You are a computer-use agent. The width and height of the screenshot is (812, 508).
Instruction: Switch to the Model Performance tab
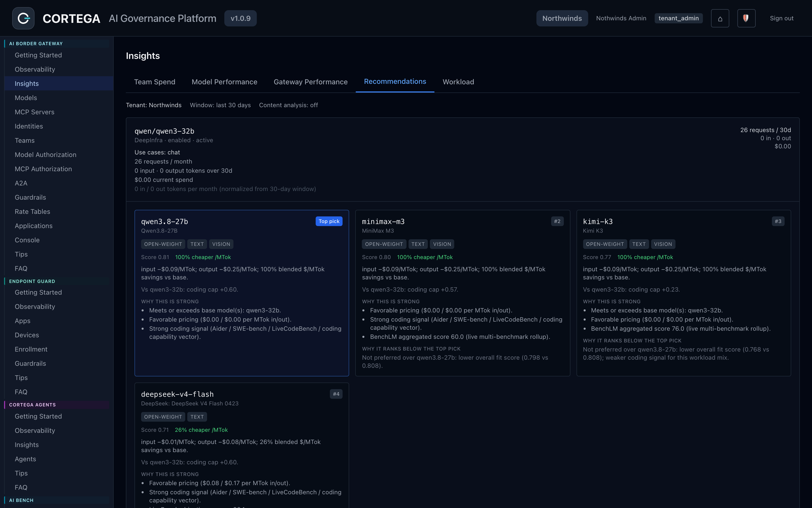(225, 82)
